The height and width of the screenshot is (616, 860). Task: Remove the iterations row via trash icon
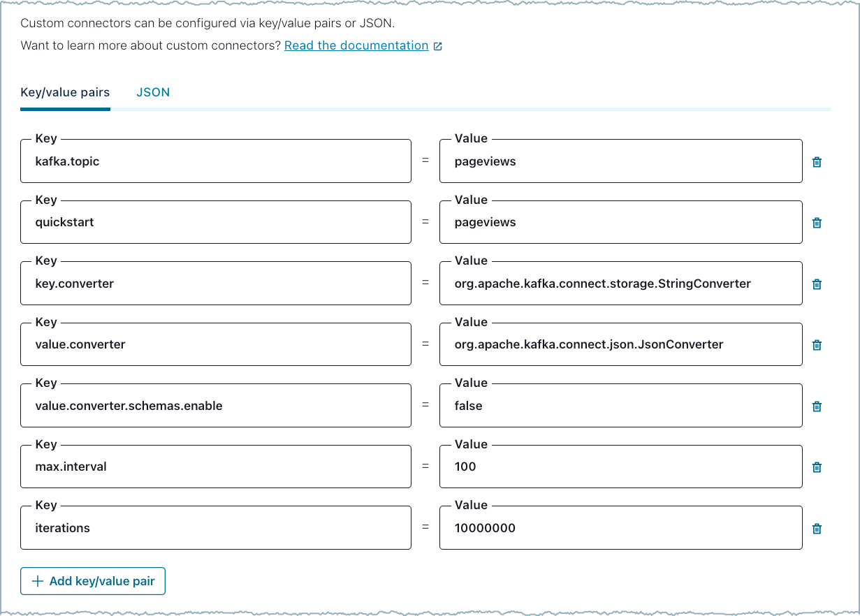[x=817, y=529]
